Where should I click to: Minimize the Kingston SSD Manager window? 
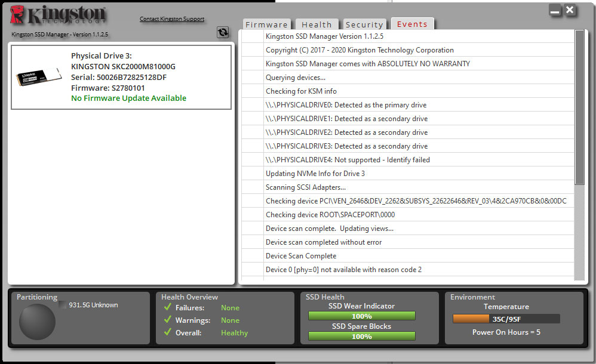pyautogui.click(x=555, y=11)
